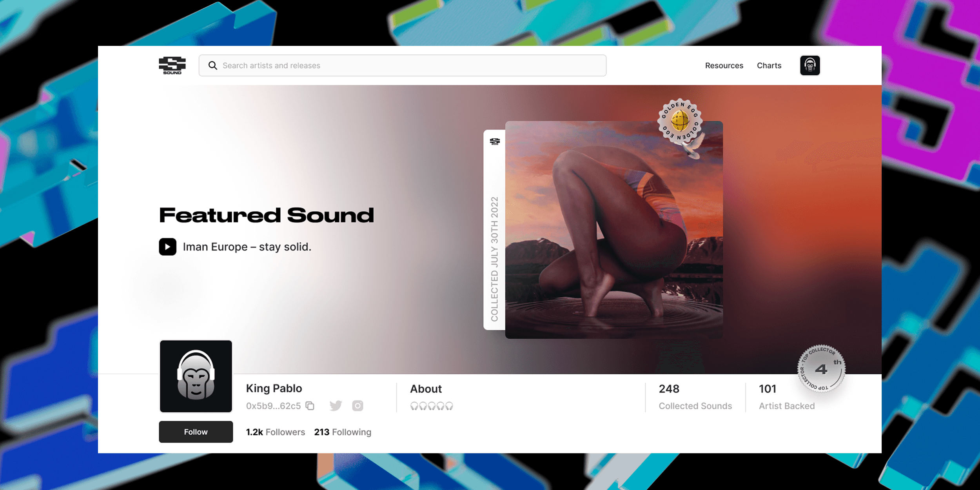Screen dimensions: 980x490
Task: Click the Charts menu item
Action: (769, 65)
